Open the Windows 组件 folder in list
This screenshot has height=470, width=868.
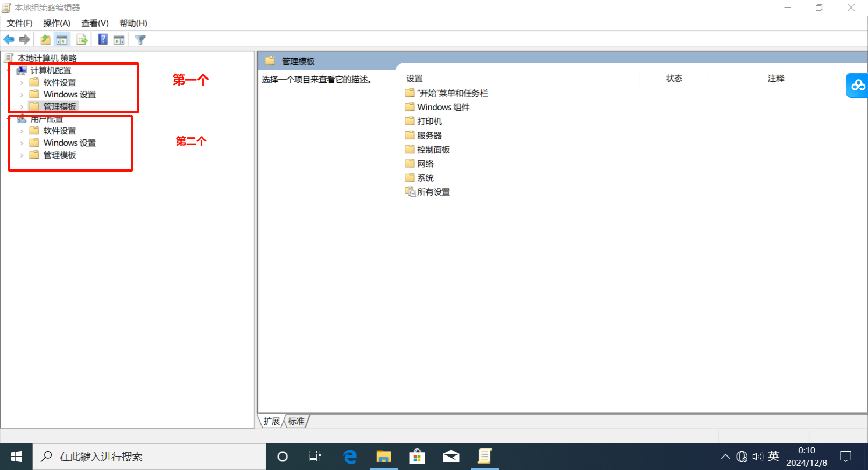click(437, 107)
